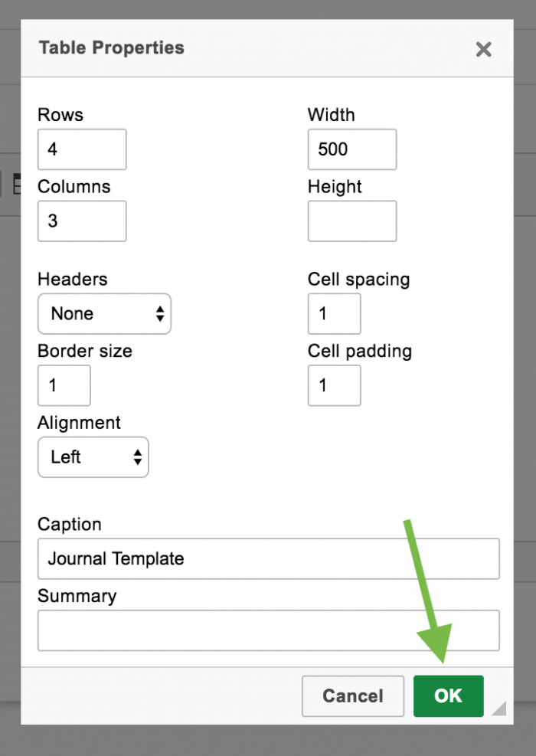Image resolution: width=536 pixels, height=756 pixels.
Task: Click the Rows input field
Action: tap(83, 149)
